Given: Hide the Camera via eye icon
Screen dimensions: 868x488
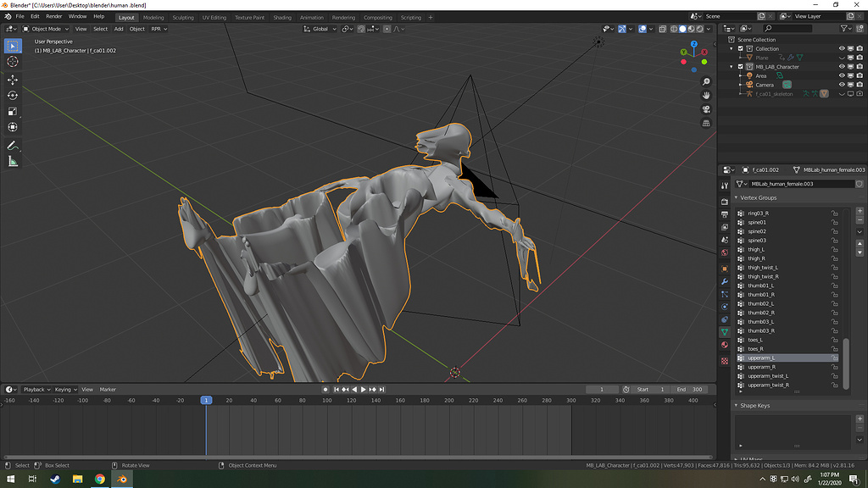Looking at the screenshot, I should pos(842,85).
